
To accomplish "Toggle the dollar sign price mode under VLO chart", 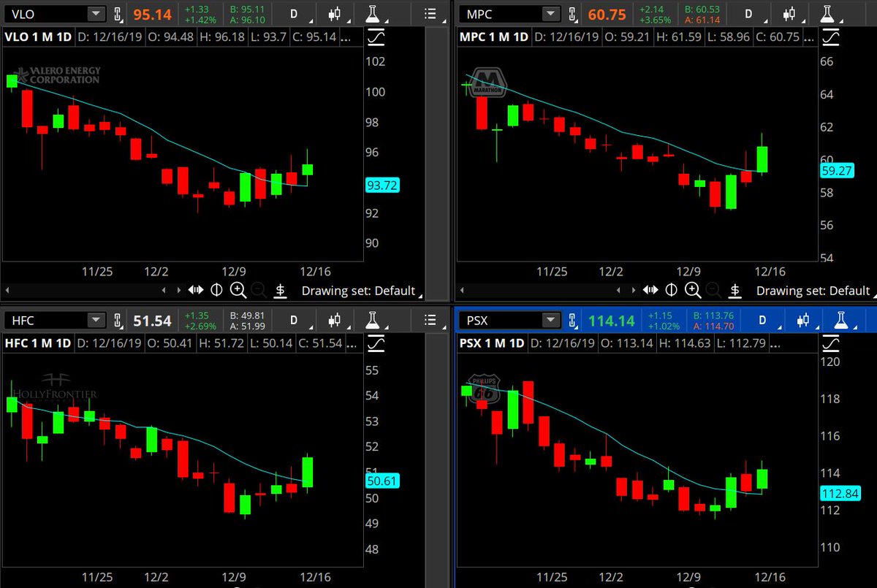I will pyautogui.click(x=280, y=290).
